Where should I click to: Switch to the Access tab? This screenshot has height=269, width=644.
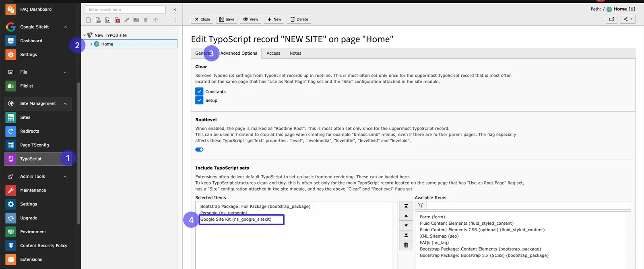coord(273,53)
